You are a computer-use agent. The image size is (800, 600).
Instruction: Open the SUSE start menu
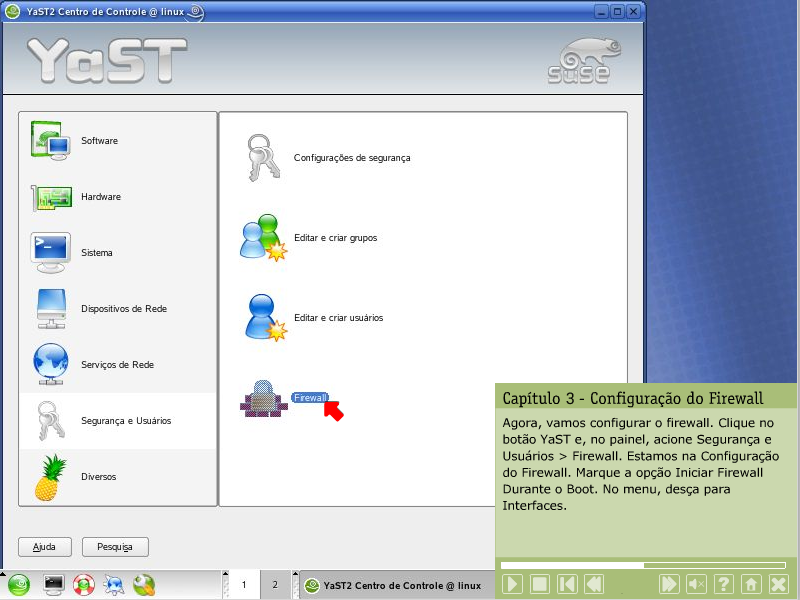[x=20, y=585]
